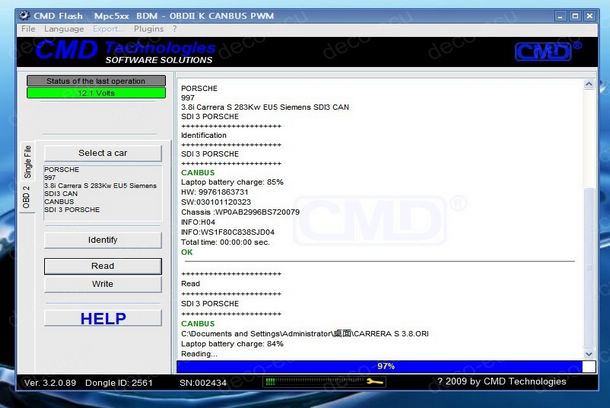Click the SW:030101120323 log line
Image resolution: width=610 pixels, height=408 pixels.
click(216, 202)
